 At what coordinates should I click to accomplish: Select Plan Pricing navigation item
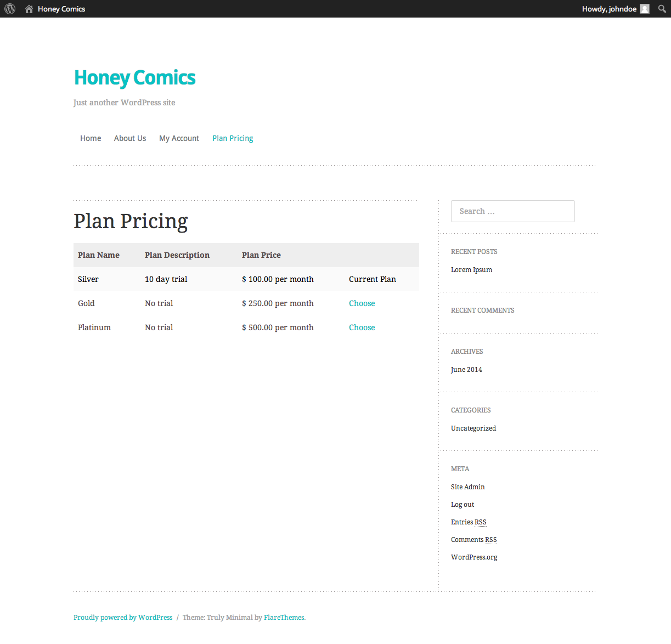[x=233, y=138]
